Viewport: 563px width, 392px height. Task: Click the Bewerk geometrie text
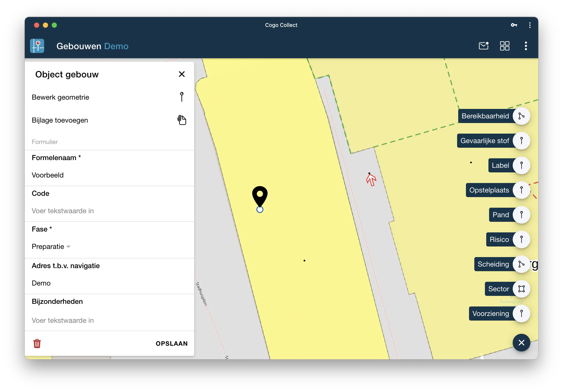[x=60, y=97]
